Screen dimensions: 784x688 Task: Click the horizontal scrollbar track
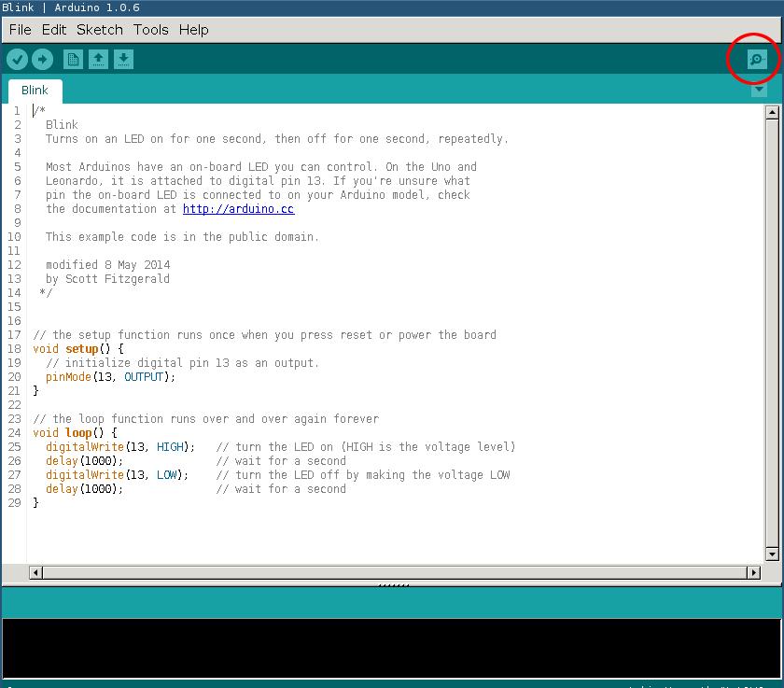(395, 572)
